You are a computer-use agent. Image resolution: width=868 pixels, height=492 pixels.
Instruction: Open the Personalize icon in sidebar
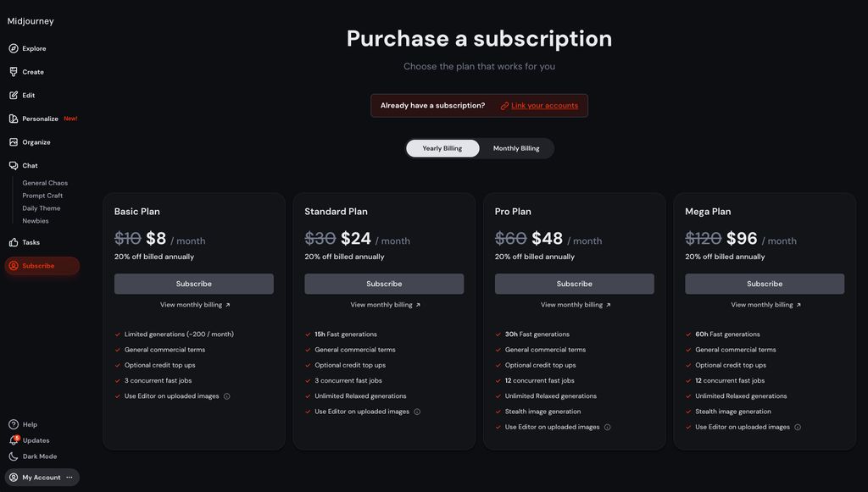coord(14,119)
